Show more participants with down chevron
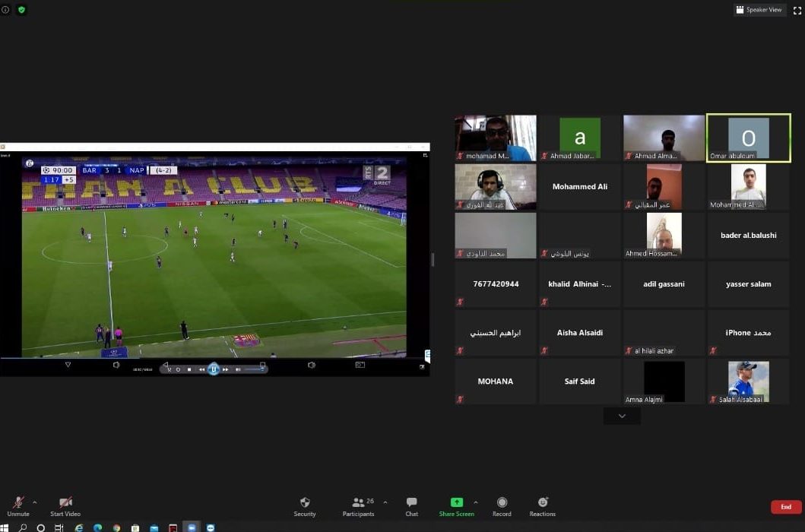The height and width of the screenshot is (532, 805). [x=622, y=416]
